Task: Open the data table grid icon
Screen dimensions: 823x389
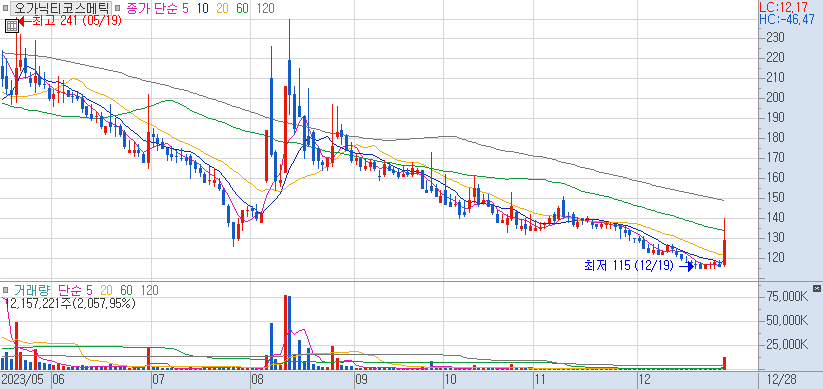Action: tap(12, 25)
